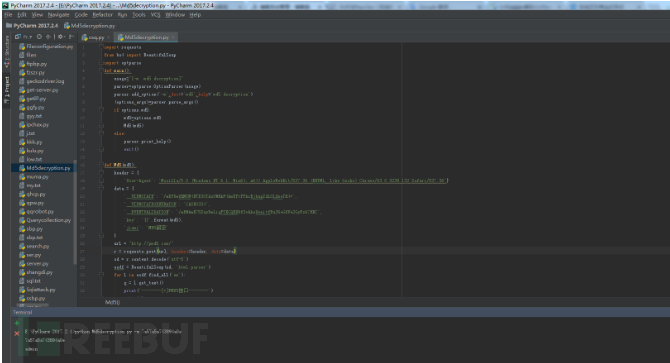Select sshp.py in project tree
The width and height of the screenshot is (670, 363).
tap(35, 298)
